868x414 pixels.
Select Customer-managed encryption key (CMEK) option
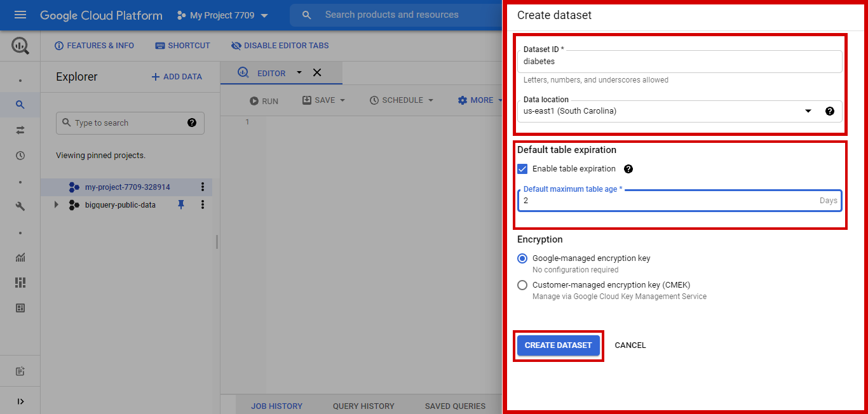(522, 285)
